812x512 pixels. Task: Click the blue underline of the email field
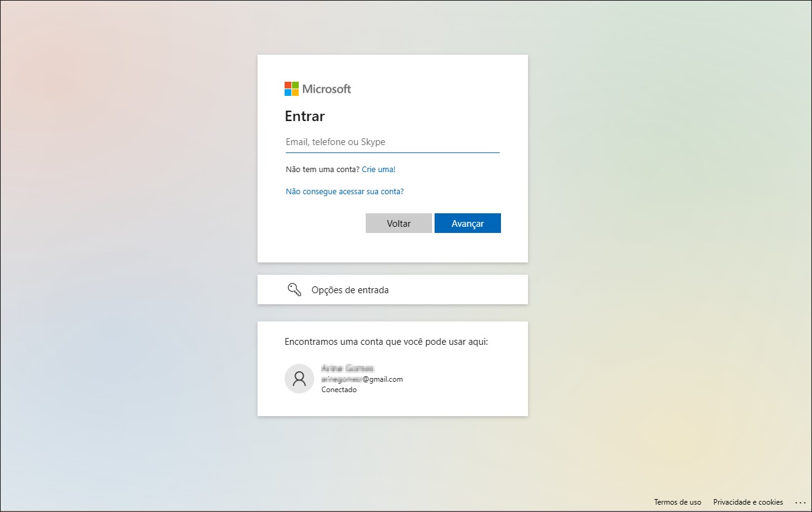(x=392, y=152)
